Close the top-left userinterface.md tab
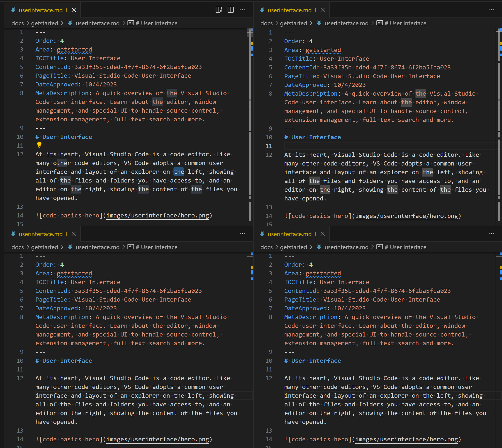This screenshot has width=502, height=448. tap(74, 10)
